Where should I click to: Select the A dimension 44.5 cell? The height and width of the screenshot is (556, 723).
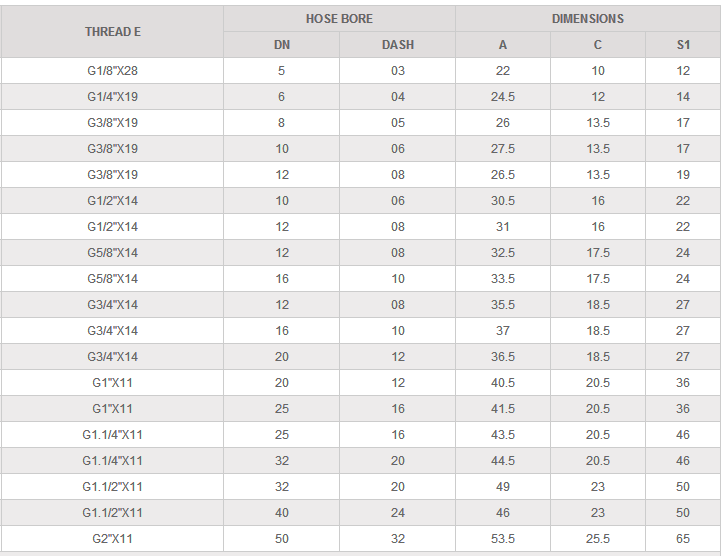502,461
